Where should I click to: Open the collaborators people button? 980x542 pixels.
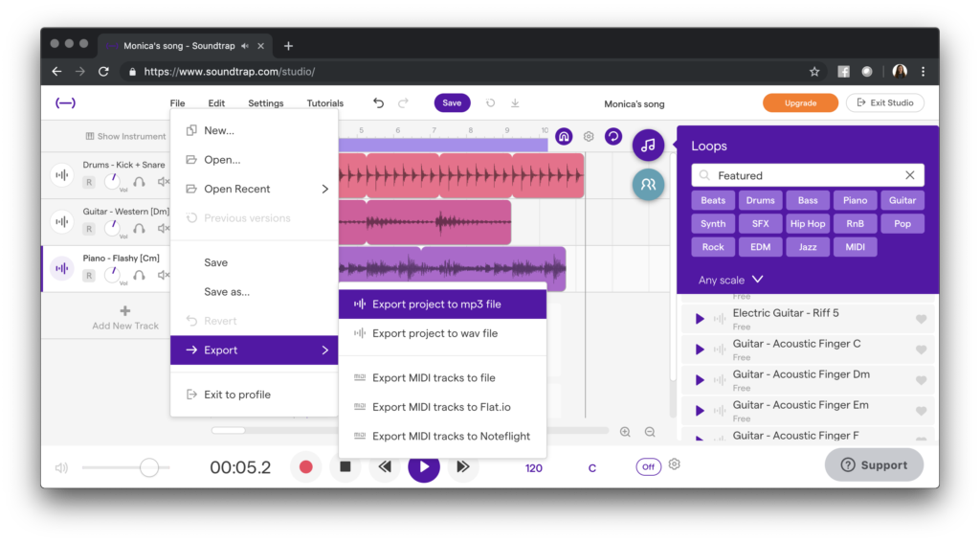tap(648, 185)
